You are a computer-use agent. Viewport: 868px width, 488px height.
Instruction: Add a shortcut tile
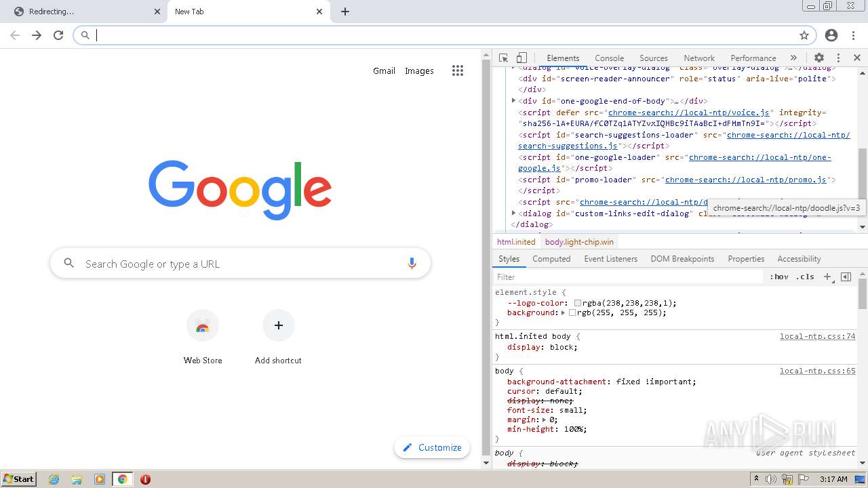278,337
